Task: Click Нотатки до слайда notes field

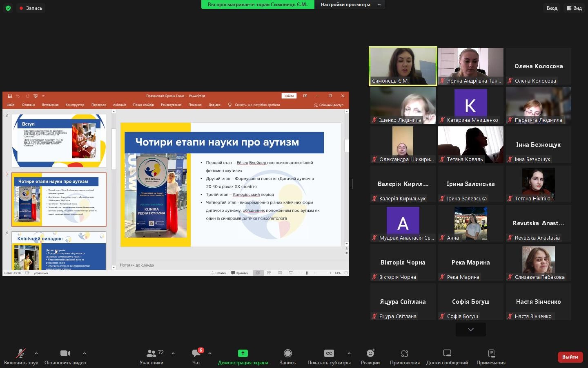Action: pos(233,265)
